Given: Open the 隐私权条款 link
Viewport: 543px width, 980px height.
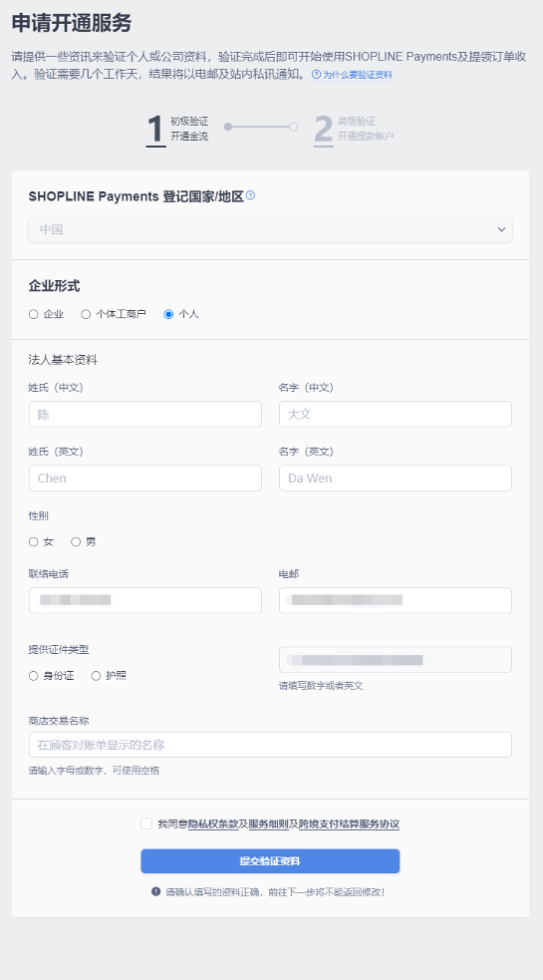Looking at the screenshot, I should click(x=213, y=823).
